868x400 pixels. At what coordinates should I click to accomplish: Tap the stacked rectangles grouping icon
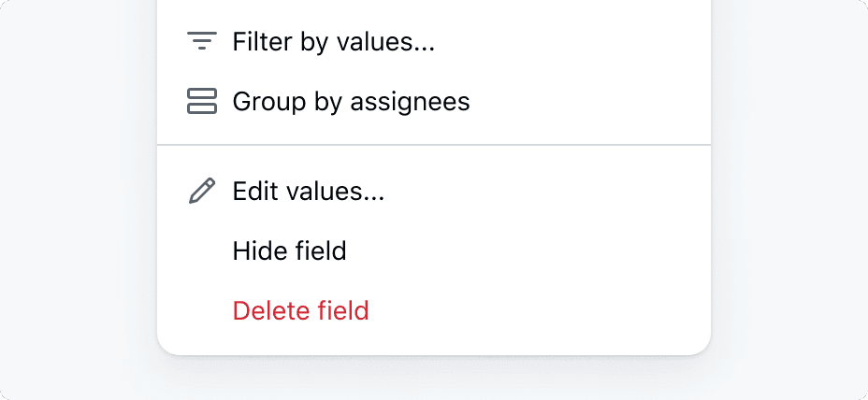coord(202,101)
